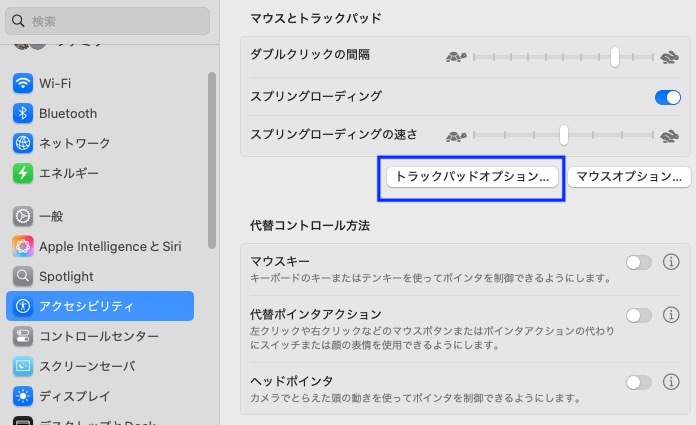
Task: Click the Spotlight magnifier icon in sidebar
Action: [x=24, y=276]
